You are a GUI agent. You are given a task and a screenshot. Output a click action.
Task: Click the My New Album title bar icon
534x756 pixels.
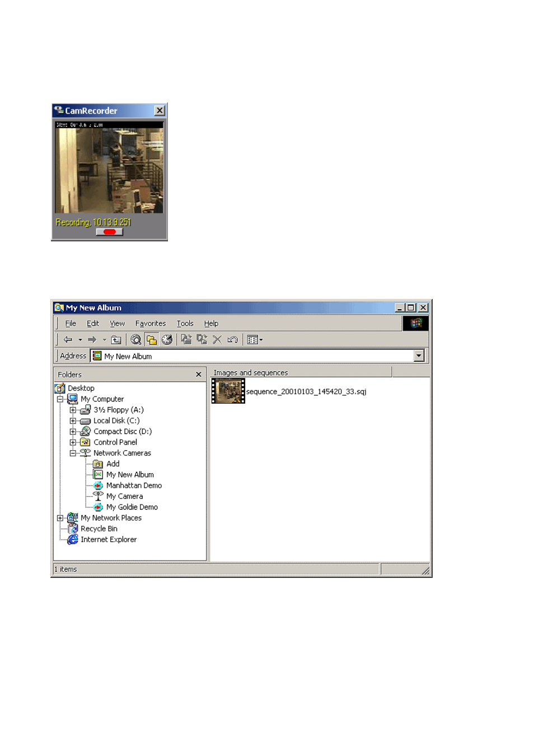[x=59, y=307]
